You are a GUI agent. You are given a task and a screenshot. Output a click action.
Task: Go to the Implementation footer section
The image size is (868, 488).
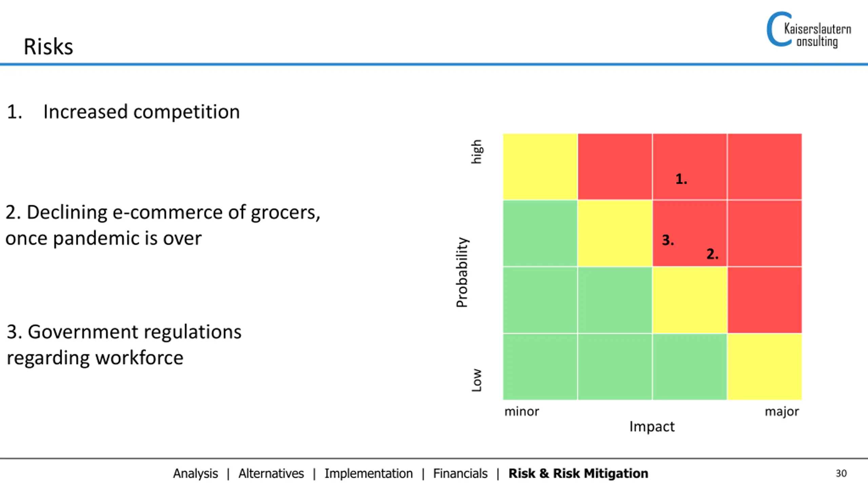pos(369,473)
